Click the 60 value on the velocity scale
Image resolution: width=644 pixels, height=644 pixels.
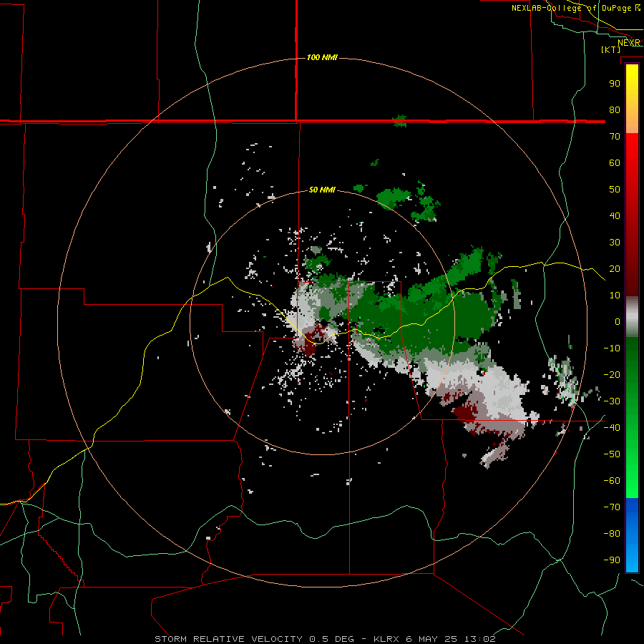(x=615, y=162)
